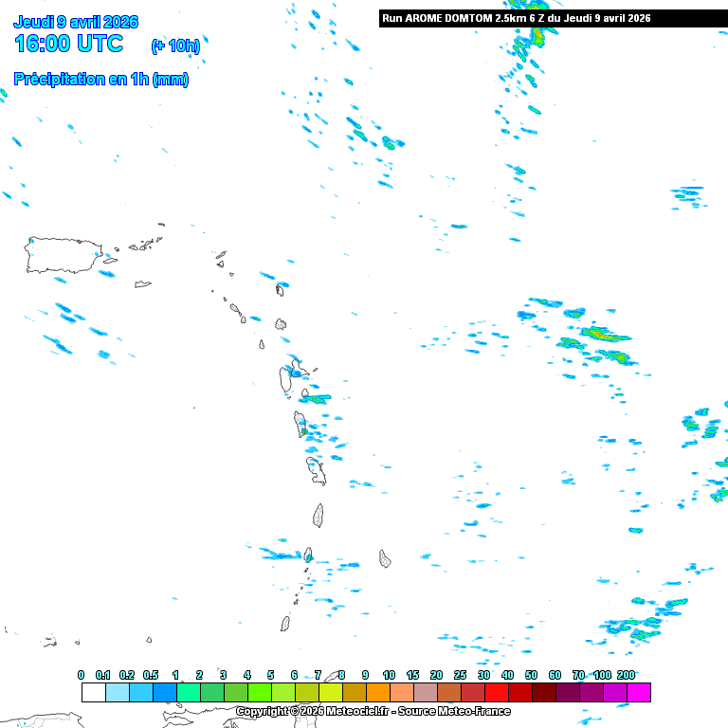Select the blue 0.5 mm legend swatch
This screenshot has width=728, height=728.
pos(164,693)
